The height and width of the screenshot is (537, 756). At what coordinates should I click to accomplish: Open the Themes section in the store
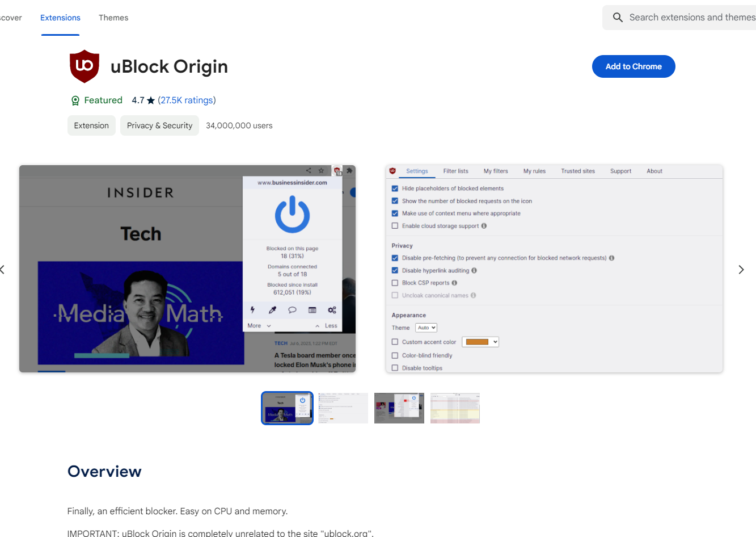coord(113,18)
